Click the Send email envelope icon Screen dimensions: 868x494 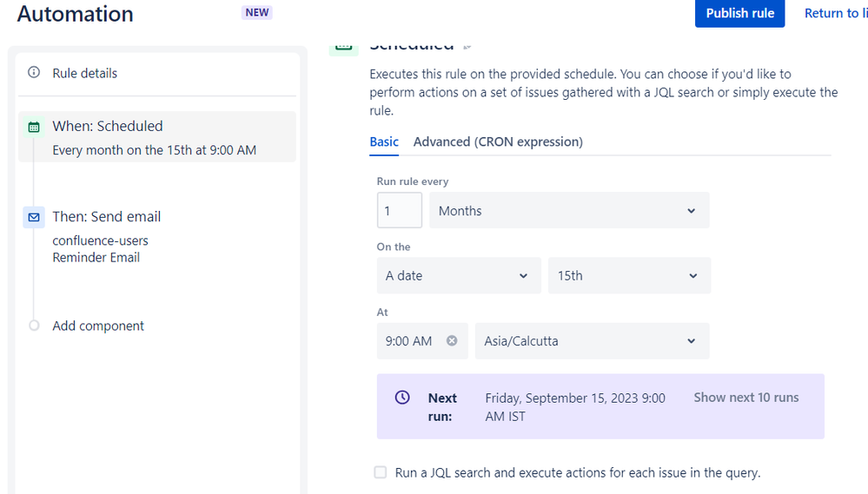coord(34,217)
